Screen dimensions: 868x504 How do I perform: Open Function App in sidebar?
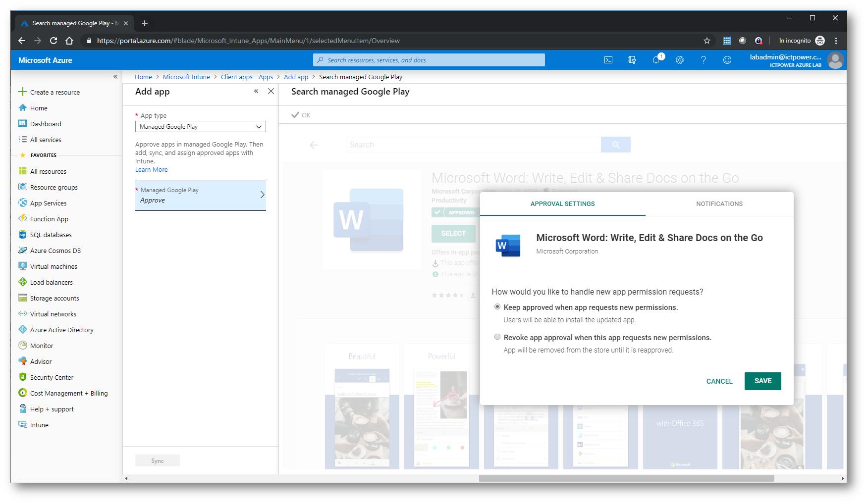(x=49, y=219)
